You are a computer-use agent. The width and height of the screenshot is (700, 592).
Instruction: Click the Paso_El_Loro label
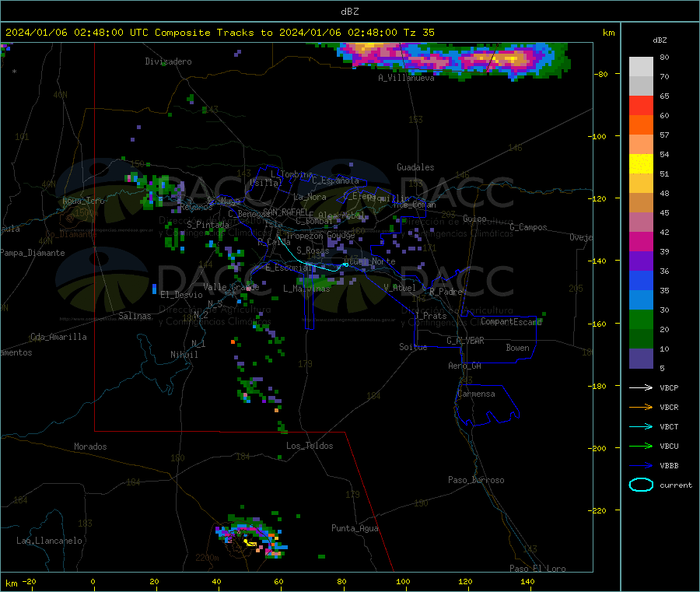tap(537, 569)
